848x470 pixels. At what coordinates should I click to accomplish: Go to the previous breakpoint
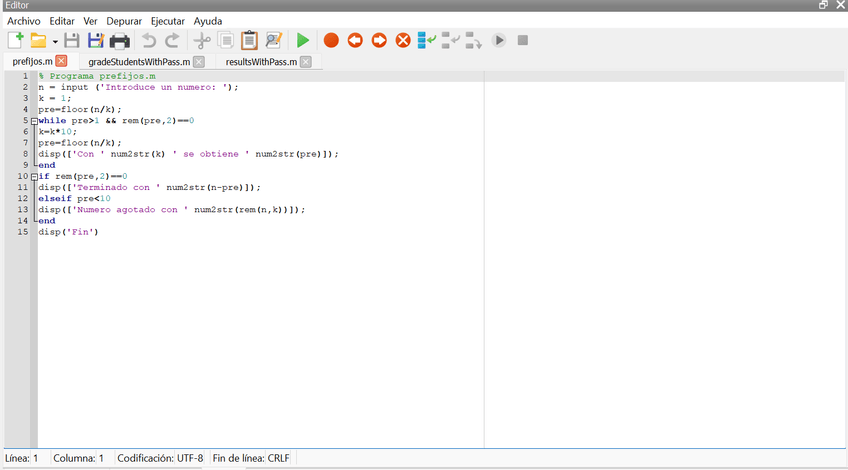[x=355, y=41]
